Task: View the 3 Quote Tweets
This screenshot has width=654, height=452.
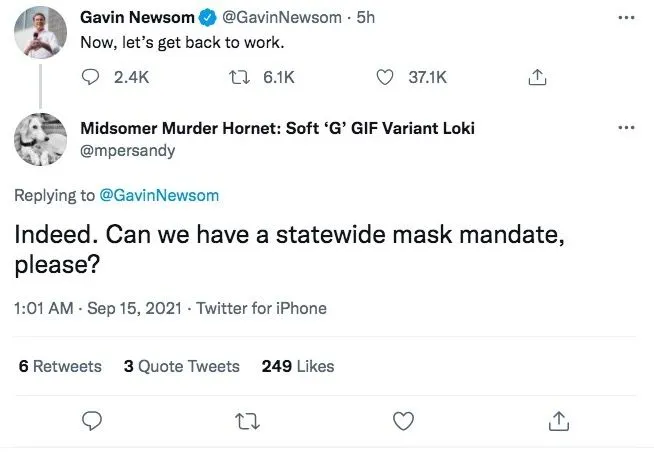Action: (x=181, y=366)
